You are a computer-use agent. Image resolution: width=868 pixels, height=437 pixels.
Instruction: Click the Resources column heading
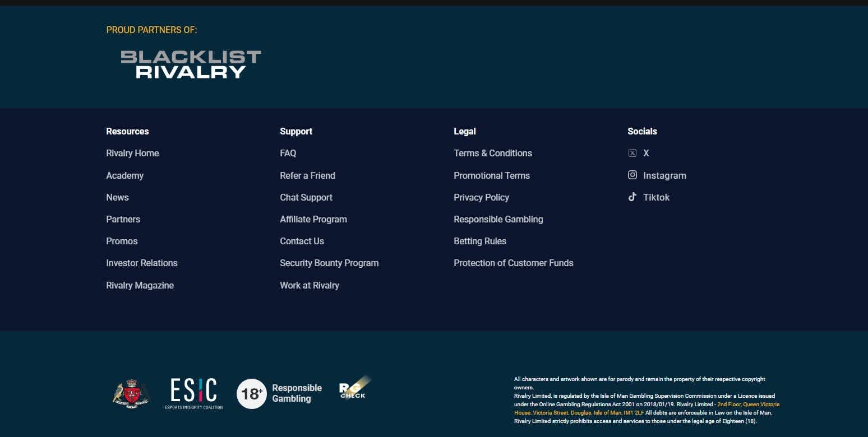[x=127, y=131]
